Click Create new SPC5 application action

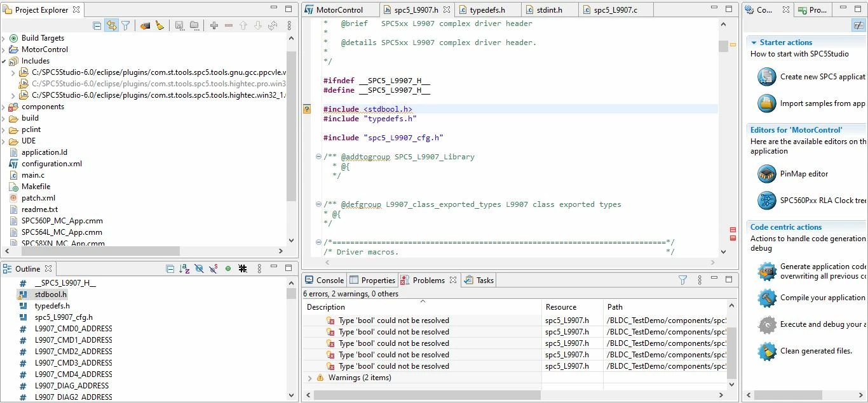[811, 77]
